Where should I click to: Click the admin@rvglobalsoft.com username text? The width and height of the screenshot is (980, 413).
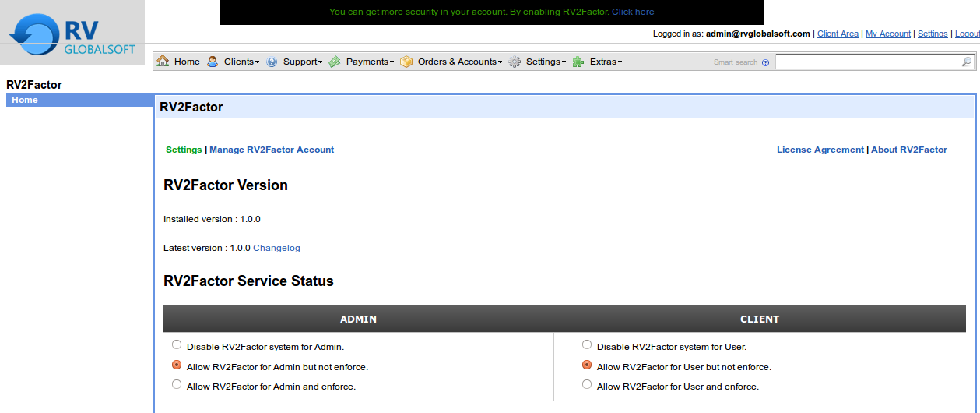click(x=758, y=34)
